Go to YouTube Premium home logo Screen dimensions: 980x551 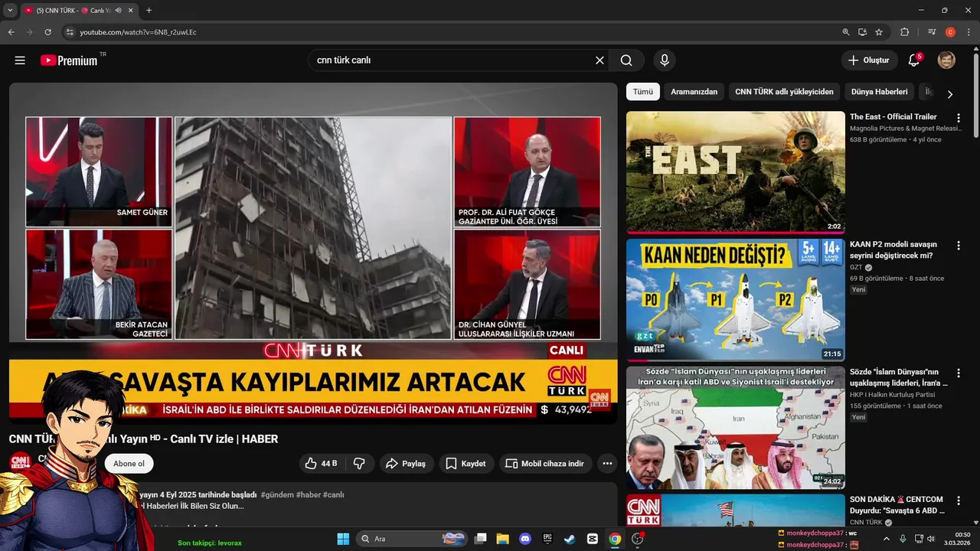pos(70,60)
